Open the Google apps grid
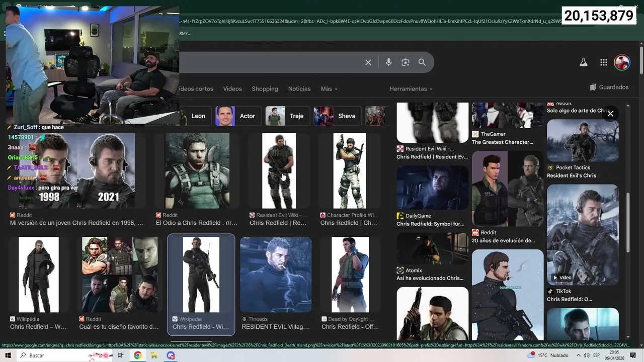 click(604, 62)
